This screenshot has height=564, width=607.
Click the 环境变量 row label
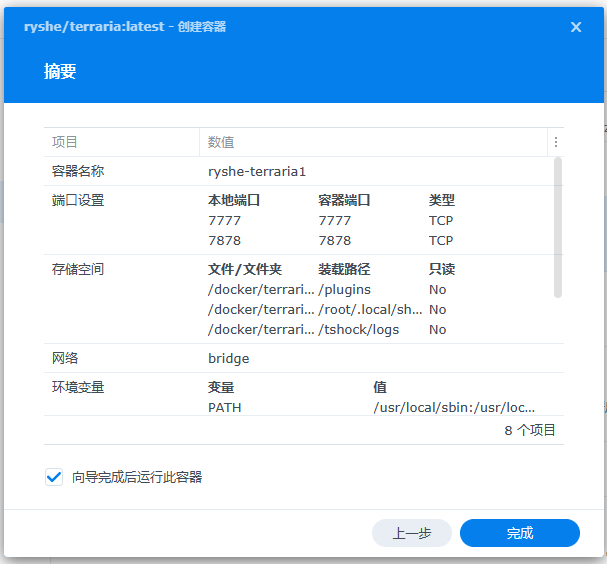pyautogui.click(x=78, y=387)
